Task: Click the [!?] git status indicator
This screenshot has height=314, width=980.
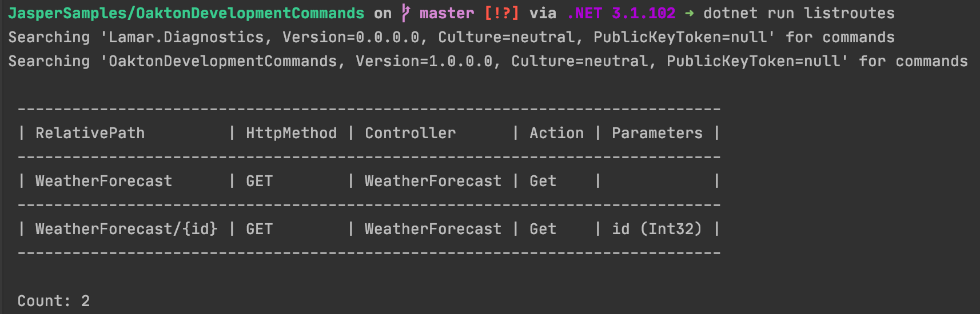Action: (501, 13)
